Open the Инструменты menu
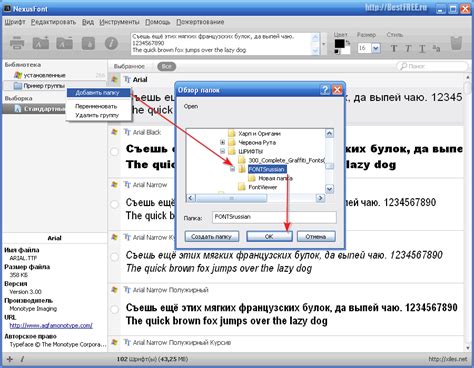 pyautogui.click(x=119, y=22)
